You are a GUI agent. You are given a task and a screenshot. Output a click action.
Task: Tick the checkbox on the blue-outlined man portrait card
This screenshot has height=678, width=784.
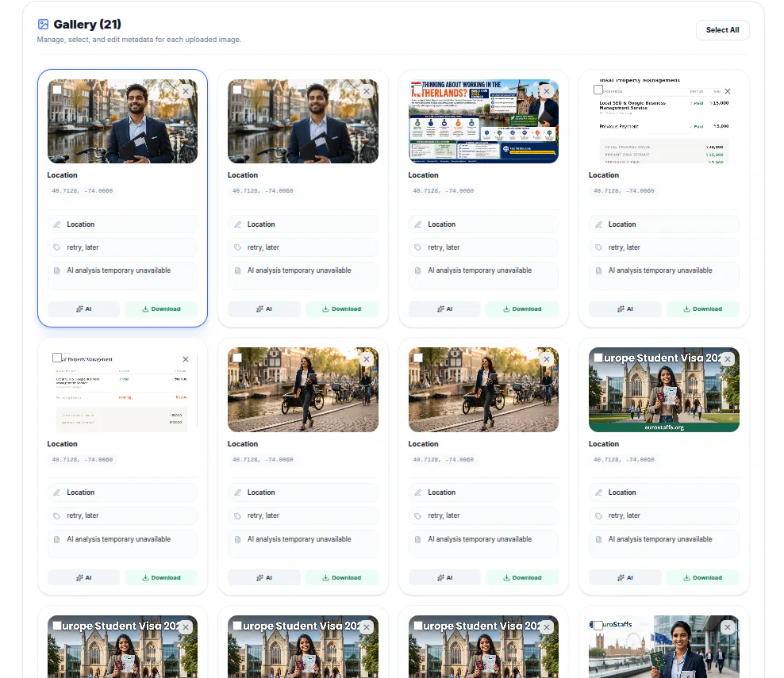click(57, 90)
